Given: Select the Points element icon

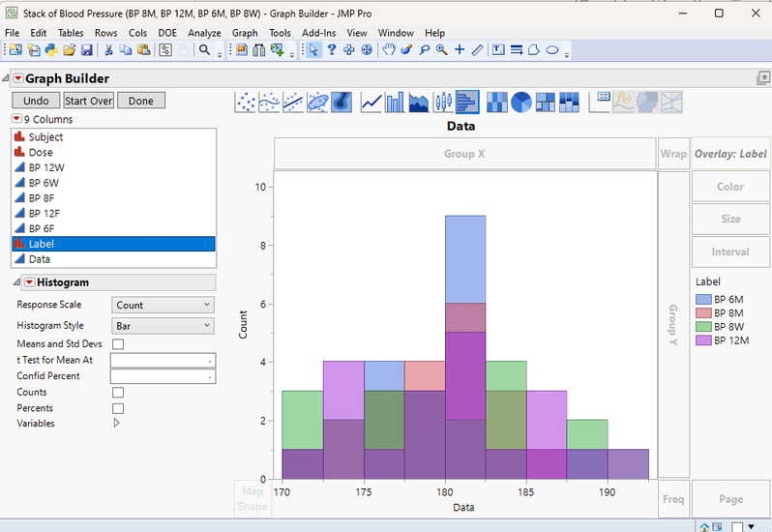Looking at the screenshot, I should click(245, 103).
